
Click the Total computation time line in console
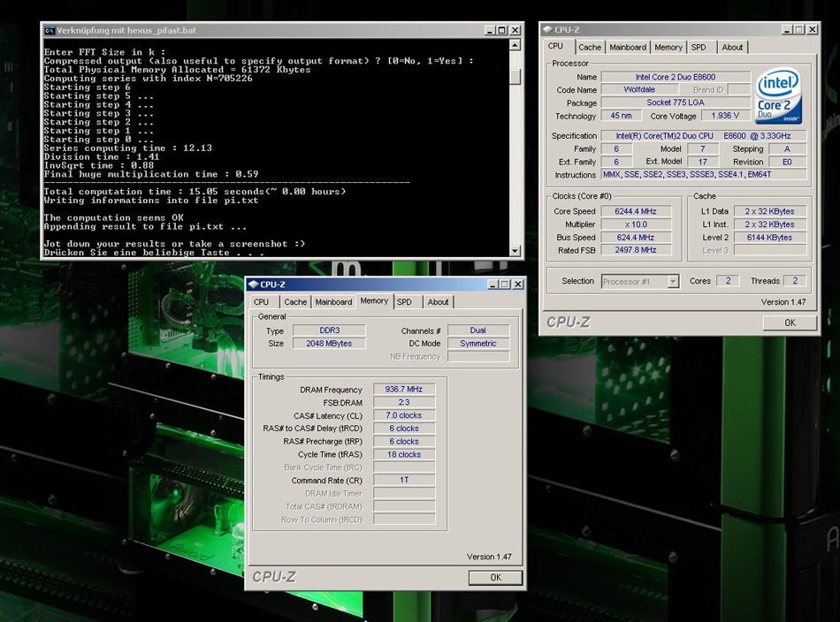pos(195,192)
